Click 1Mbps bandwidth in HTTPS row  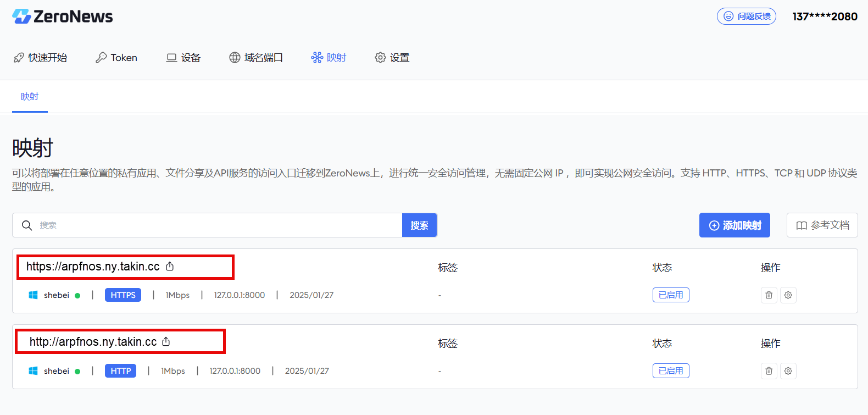click(177, 295)
